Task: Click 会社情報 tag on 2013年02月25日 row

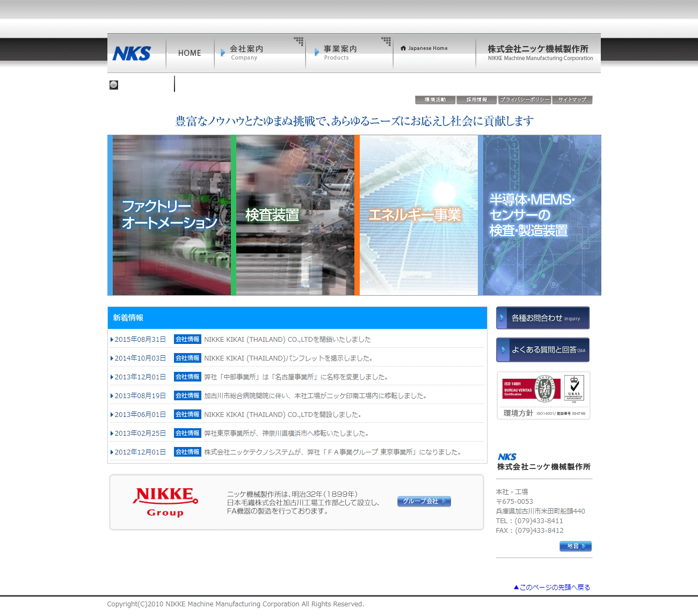Action: pos(187,434)
